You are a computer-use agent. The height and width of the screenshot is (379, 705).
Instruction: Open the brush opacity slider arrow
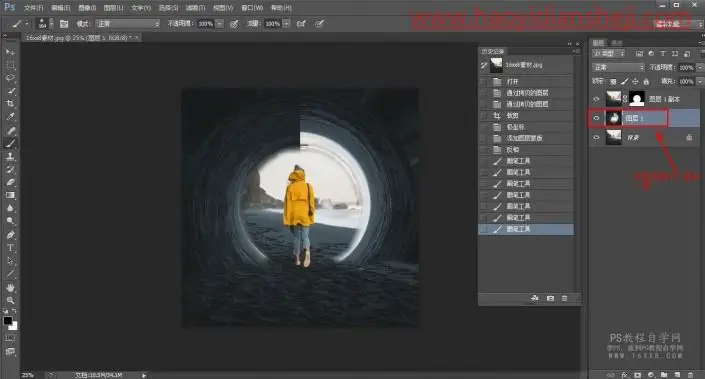pyautogui.click(x=219, y=24)
